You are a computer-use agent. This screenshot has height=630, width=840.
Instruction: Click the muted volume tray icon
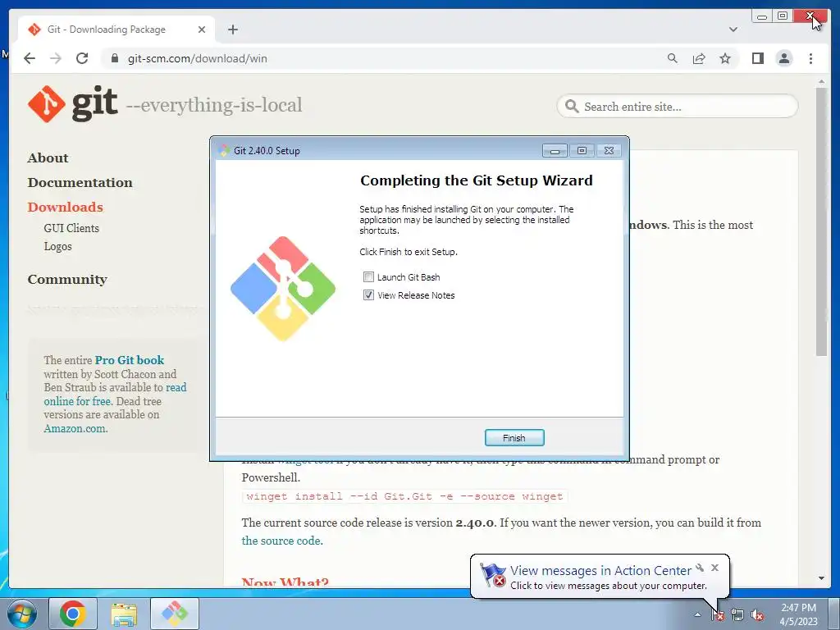[757, 615]
